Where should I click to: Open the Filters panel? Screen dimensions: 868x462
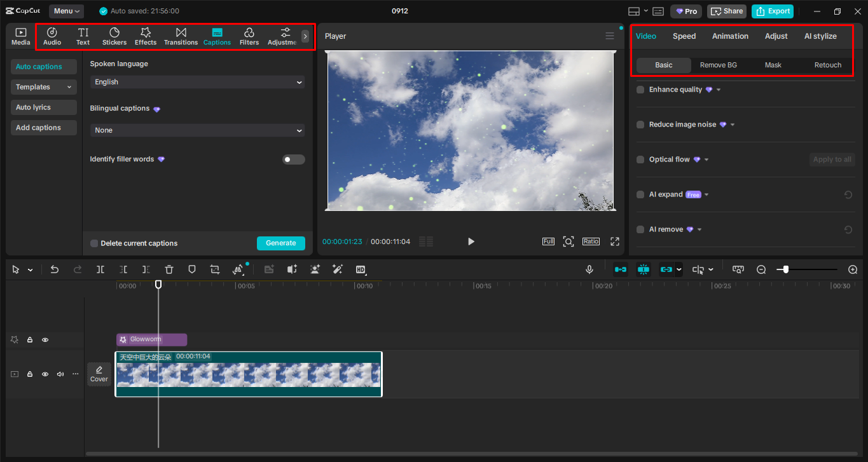(249, 36)
